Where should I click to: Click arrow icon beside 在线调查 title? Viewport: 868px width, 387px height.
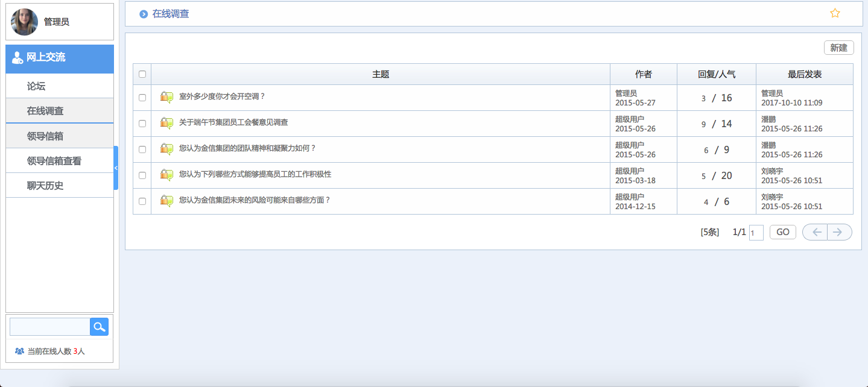coord(144,14)
